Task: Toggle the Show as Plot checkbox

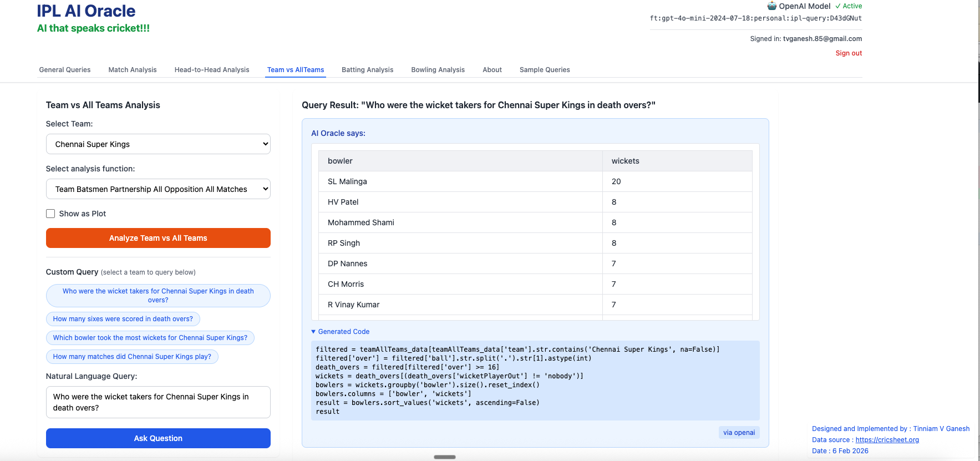Action: click(50, 214)
